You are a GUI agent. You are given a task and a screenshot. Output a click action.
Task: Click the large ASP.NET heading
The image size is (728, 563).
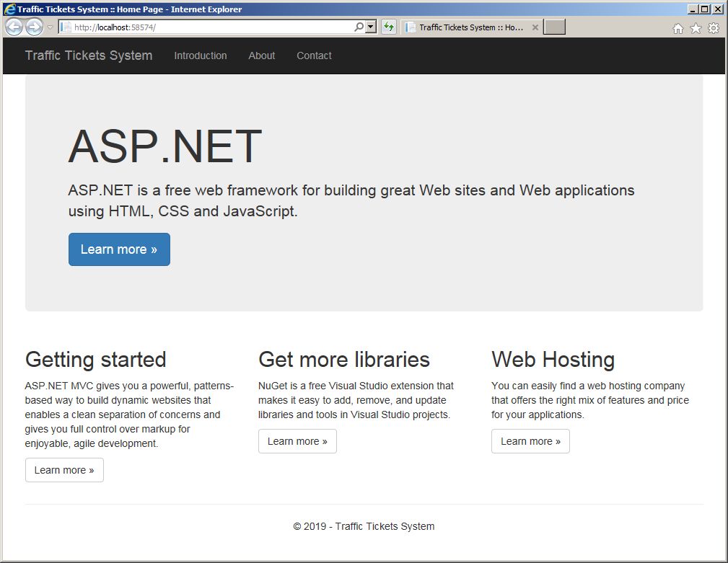click(x=165, y=146)
